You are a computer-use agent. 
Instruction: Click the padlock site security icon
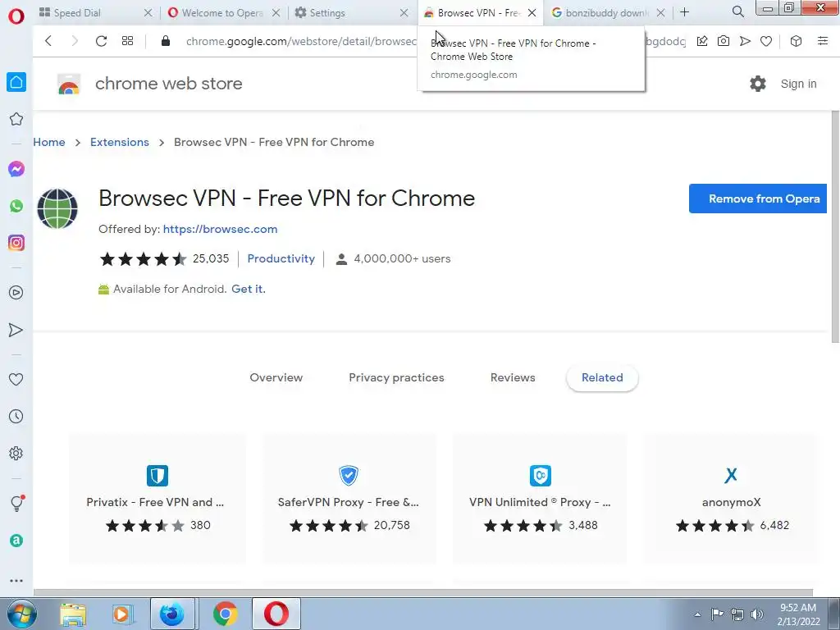166,41
